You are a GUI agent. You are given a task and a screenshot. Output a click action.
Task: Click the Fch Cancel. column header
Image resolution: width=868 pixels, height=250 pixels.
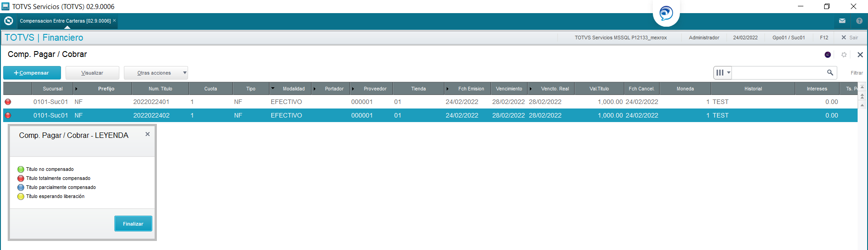coord(642,89)
